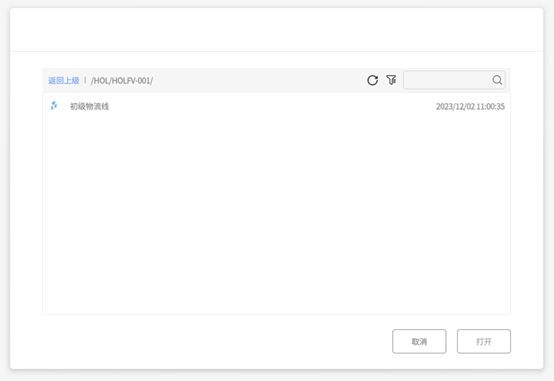
Task: Click the separator next to 返回上级
Action: (85, 80)
